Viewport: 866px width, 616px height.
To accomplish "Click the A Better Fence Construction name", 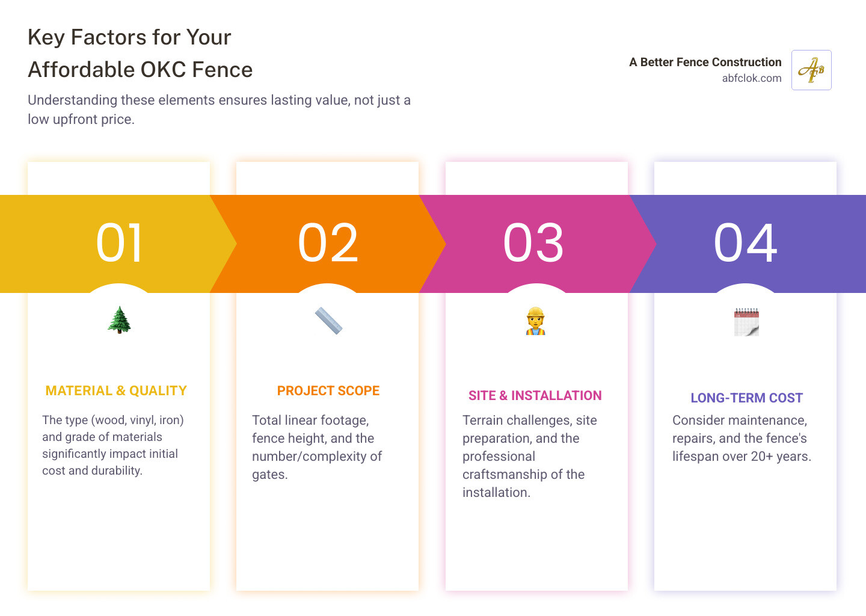I will [x=705, y=62].
